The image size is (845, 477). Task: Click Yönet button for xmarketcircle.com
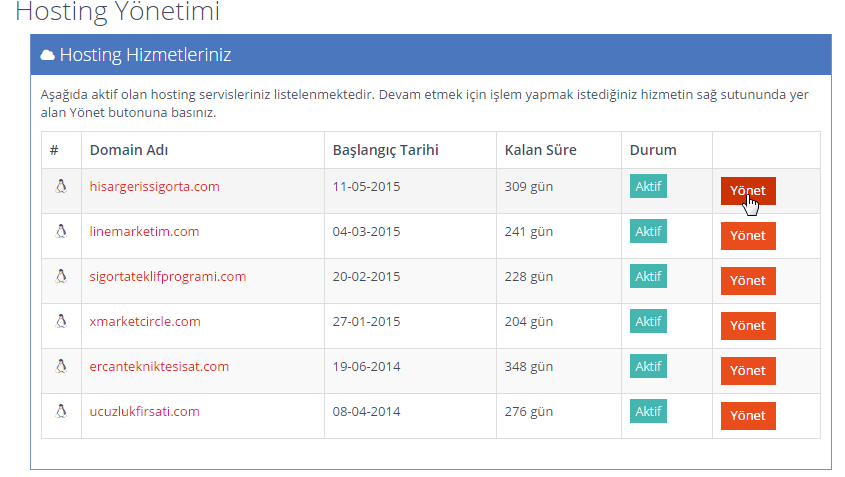coord(748,326)
